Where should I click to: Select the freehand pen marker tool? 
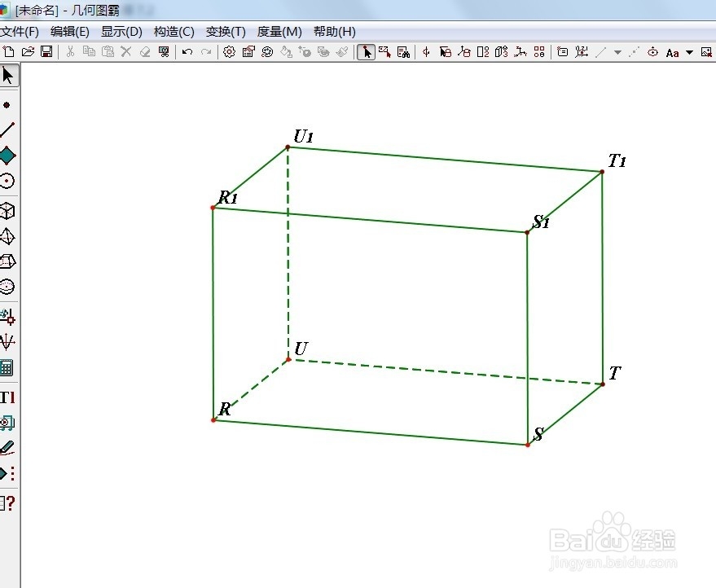coord(7,448)
